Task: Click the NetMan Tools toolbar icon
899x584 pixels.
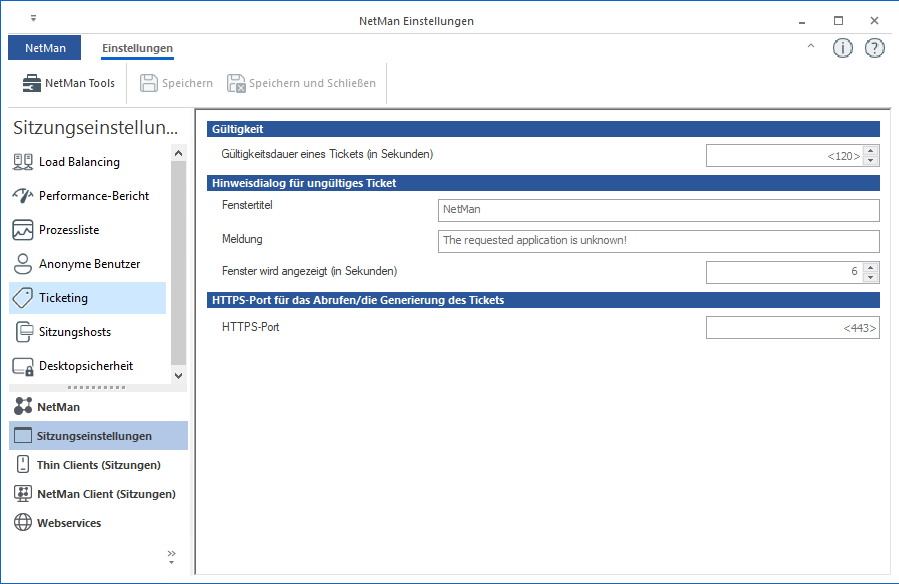Action: coord(66,83)
